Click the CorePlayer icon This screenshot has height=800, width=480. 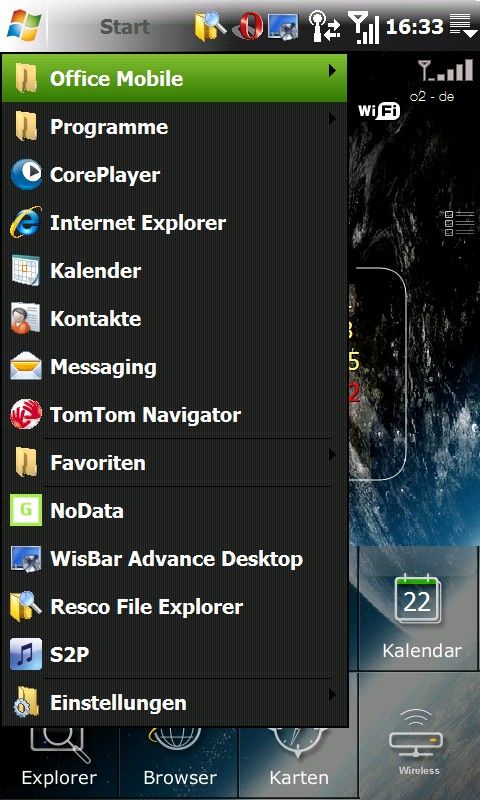coord(26,174)
